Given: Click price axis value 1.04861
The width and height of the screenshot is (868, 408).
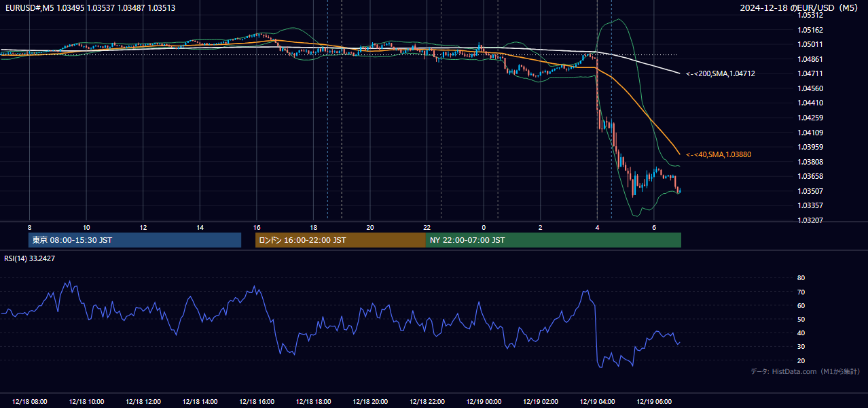Looking at the screenshot, I should click(810, 59).
